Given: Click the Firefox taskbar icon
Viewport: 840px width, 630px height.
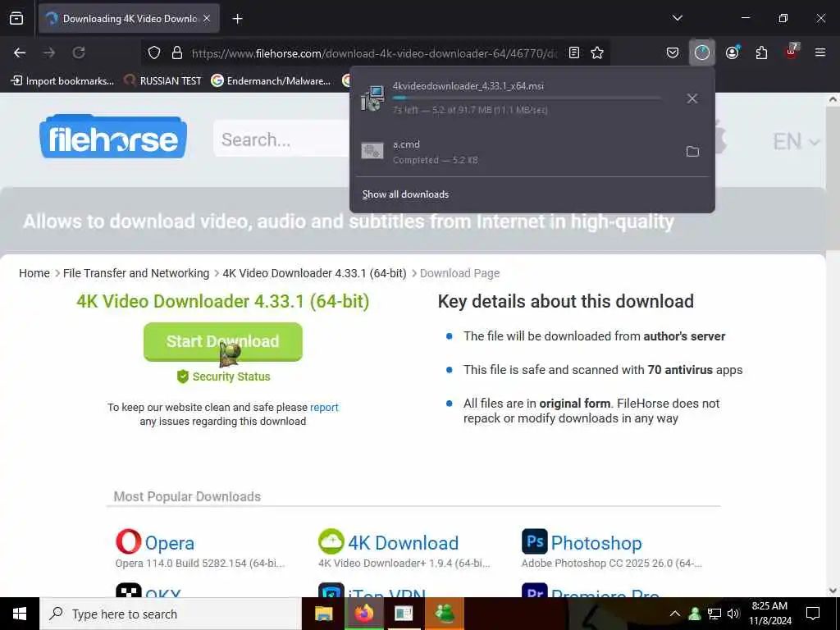Looking at the screenshot, I should [x=363, y=614].
